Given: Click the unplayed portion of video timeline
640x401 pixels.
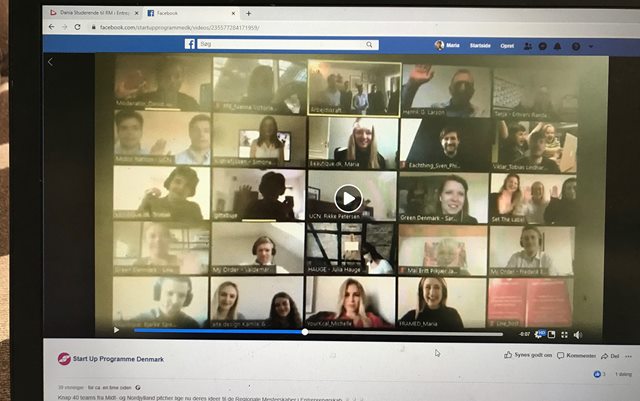Looking at the screenshot, I should [x=405, y=333].
